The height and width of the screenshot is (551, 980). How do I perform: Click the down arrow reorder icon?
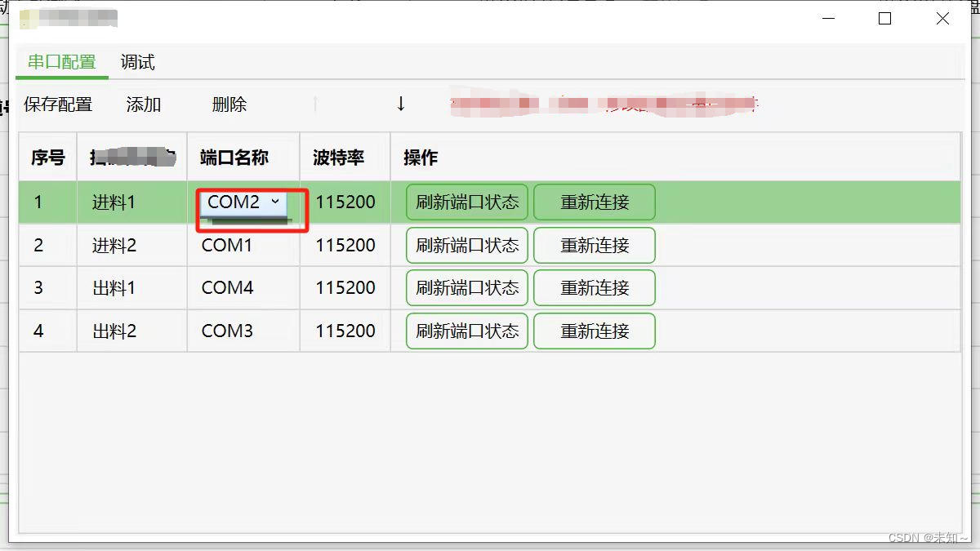tap(400, 104)
